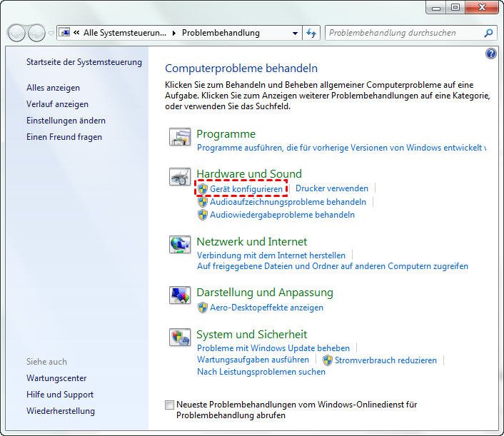
Task: Open Hilfe und Support link
Action: click(x=60, y=395)
